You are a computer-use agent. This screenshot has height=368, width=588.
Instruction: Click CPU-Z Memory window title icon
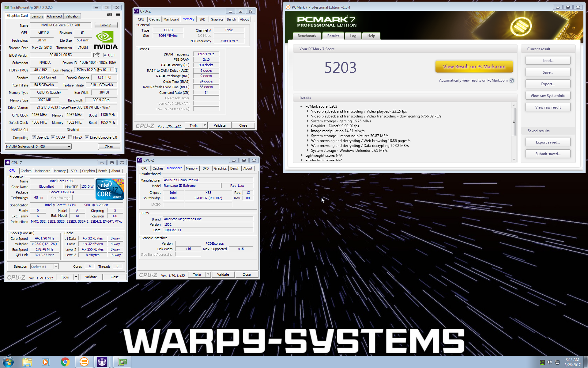136,11
